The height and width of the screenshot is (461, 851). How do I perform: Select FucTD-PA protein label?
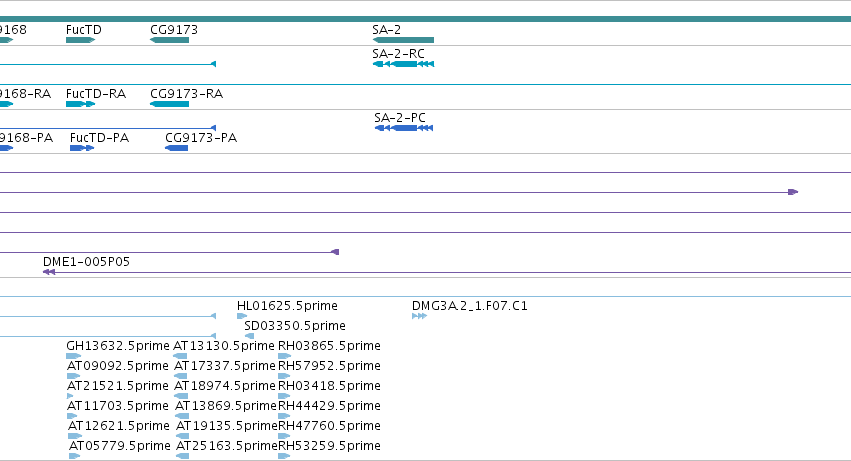99,138
